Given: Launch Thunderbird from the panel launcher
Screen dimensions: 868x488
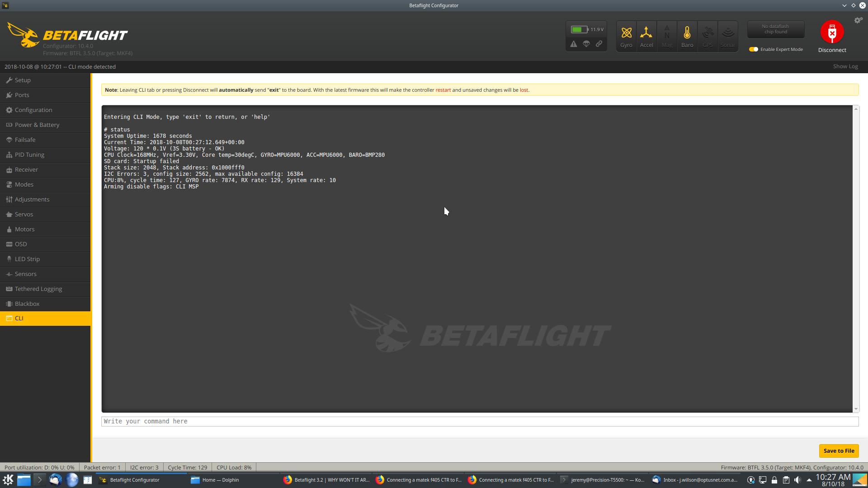Looking at the screenshot, I should pos(55,480).
